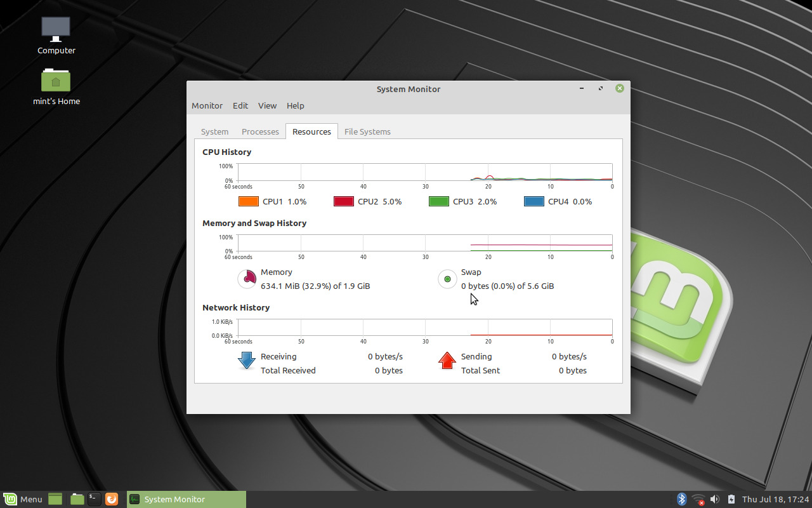
Task: Open the terminal from the taskbar
Action: (93, 499)
